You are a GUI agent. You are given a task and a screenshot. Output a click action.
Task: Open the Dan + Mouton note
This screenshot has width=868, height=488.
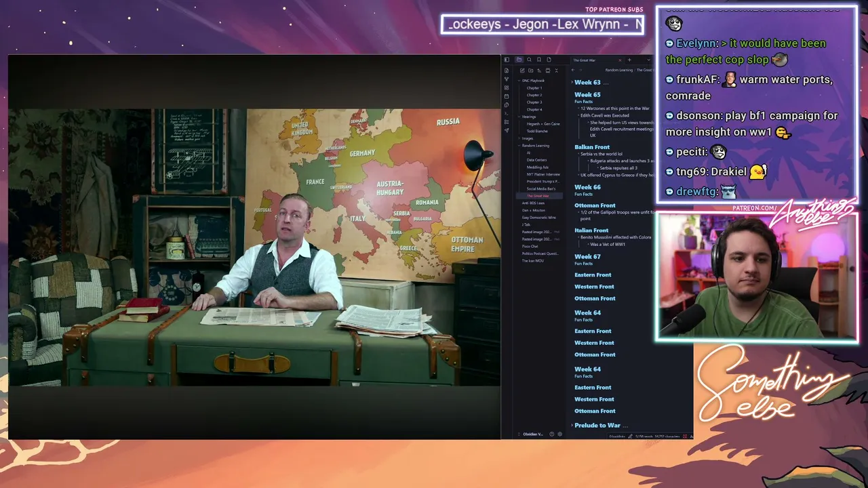click(x=533, y=210)
